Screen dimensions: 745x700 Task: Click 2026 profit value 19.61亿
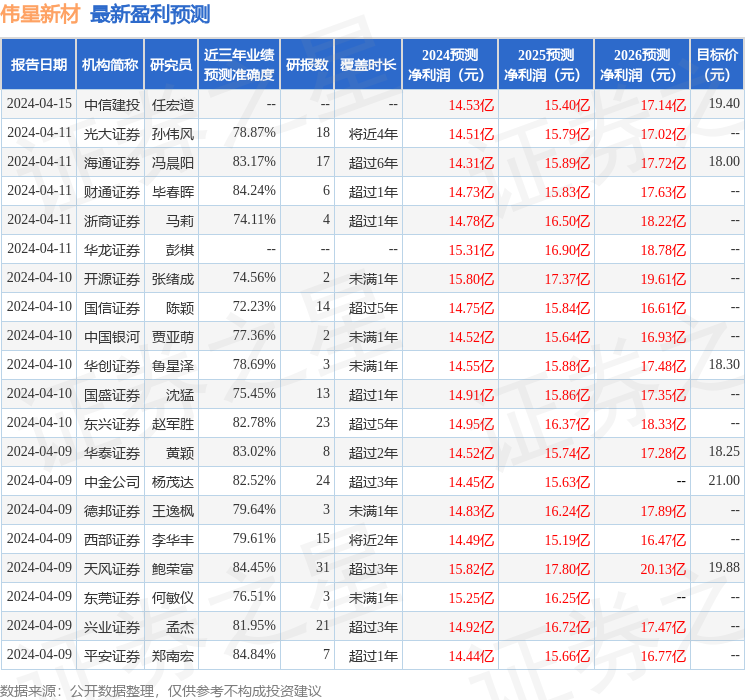click(663, 279)
